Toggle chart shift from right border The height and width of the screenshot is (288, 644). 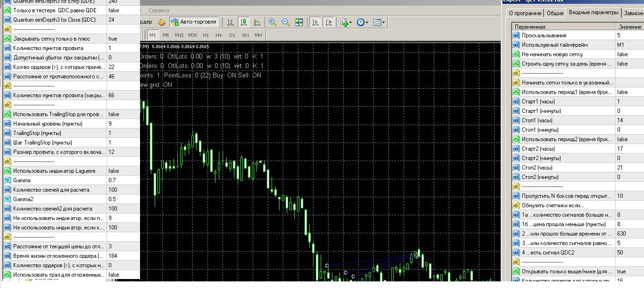pyautogui.click(x=329, y=22)
